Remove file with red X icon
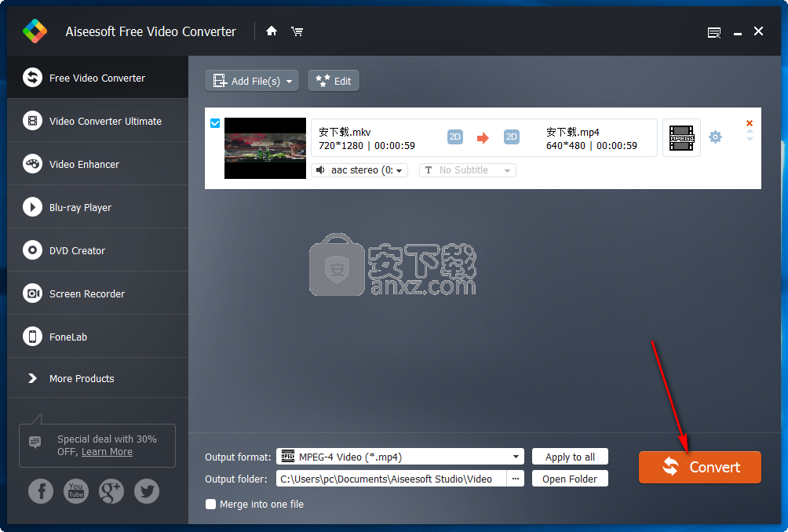 click(x=750, y=123)
